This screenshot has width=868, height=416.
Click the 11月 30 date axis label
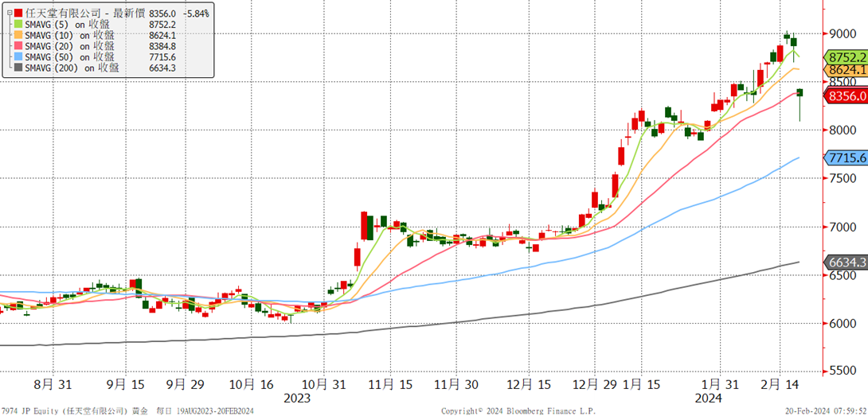pos(457,383)
